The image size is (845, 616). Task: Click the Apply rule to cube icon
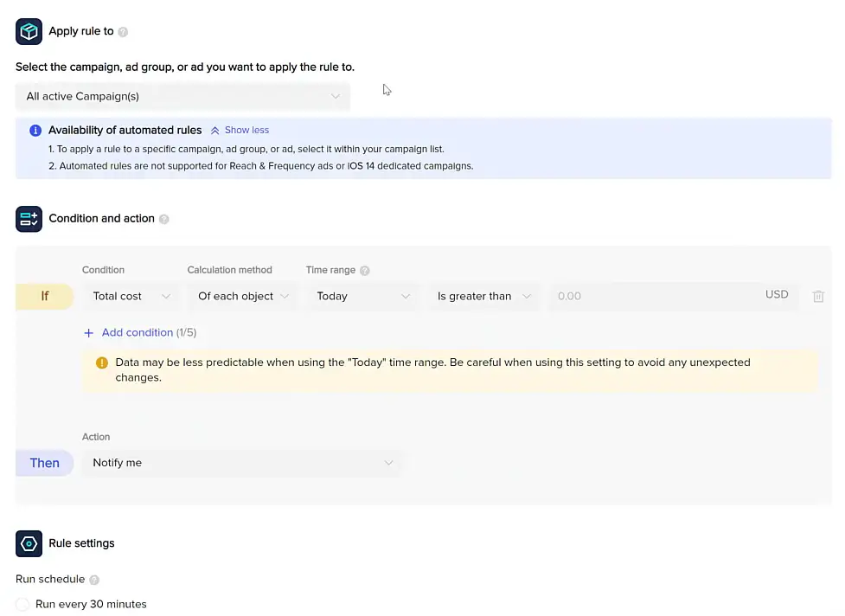(x=29, y=32)
